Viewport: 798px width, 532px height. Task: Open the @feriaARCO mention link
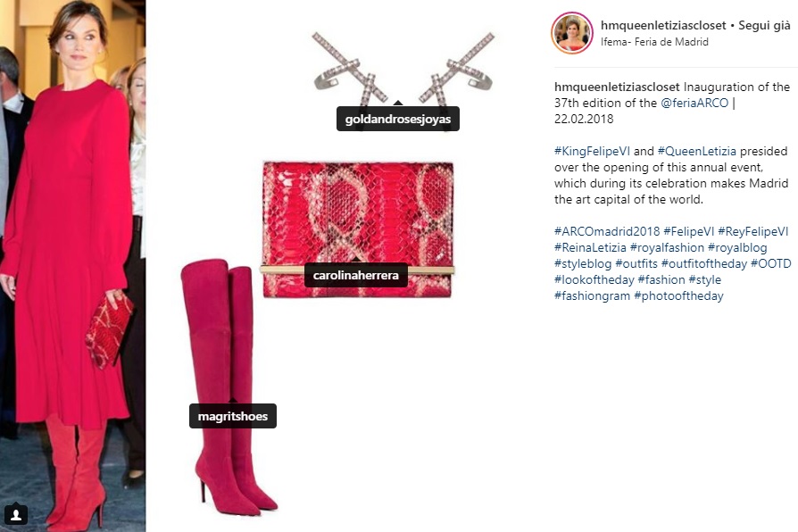pos(694,103)
